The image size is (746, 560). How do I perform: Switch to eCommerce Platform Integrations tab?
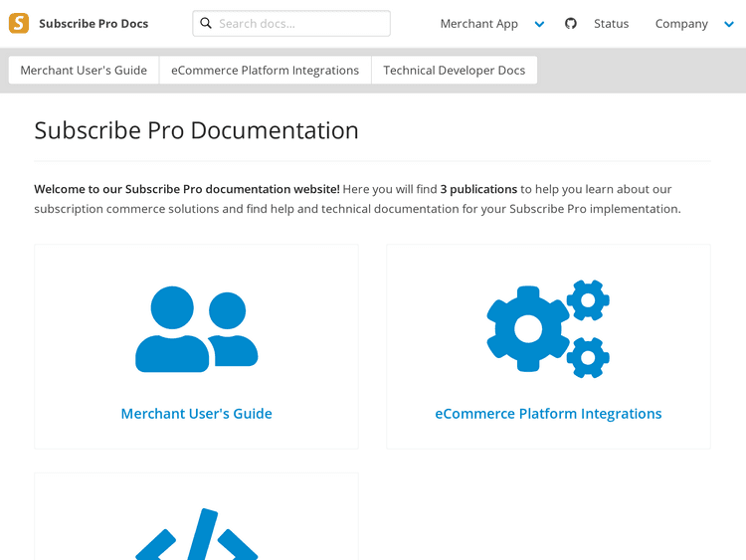265,70
